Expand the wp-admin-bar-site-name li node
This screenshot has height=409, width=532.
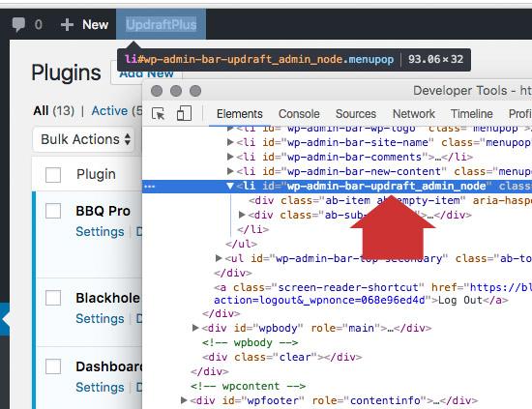[x=230, y=142]
